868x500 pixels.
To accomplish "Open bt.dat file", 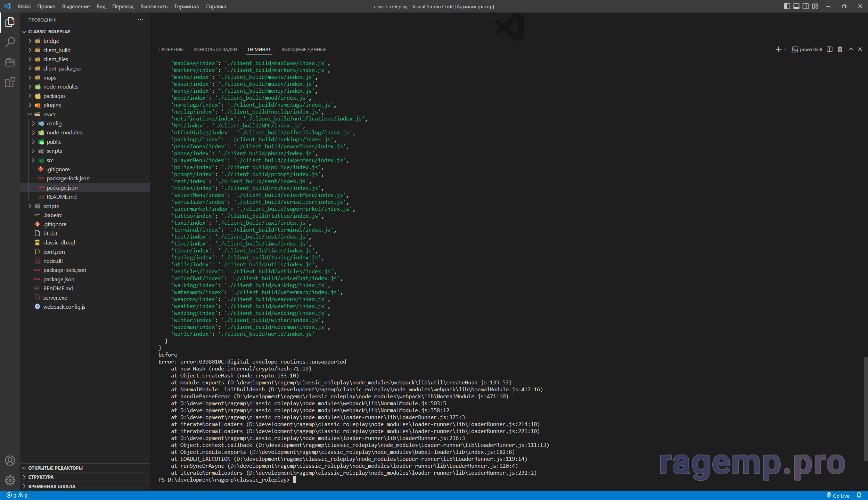I will 85,233.
